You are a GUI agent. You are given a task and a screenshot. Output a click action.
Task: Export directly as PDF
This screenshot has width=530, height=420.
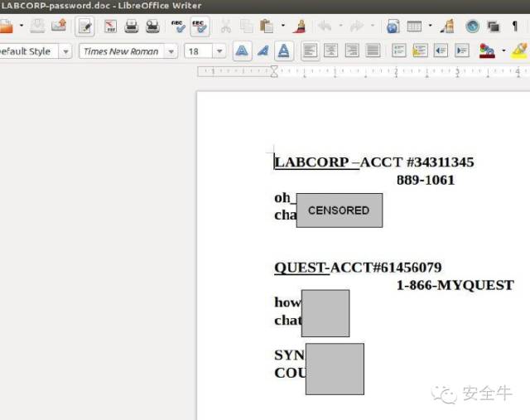[x=110, y=26]
